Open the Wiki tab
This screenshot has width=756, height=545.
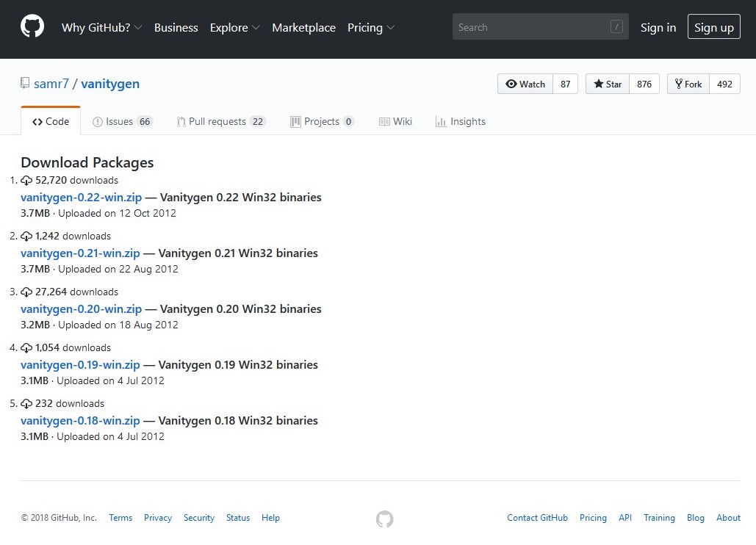[x=395, y=121]
